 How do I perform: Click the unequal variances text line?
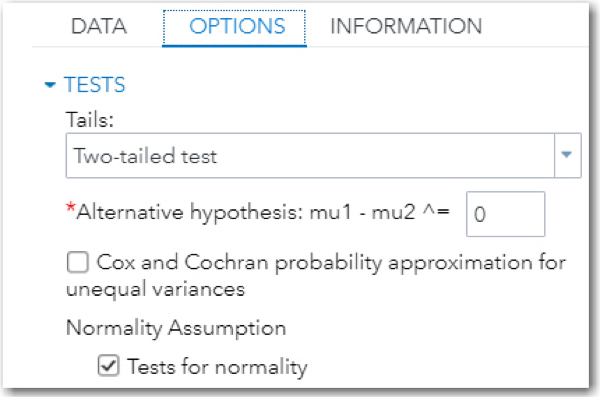[x=155, y=289]
